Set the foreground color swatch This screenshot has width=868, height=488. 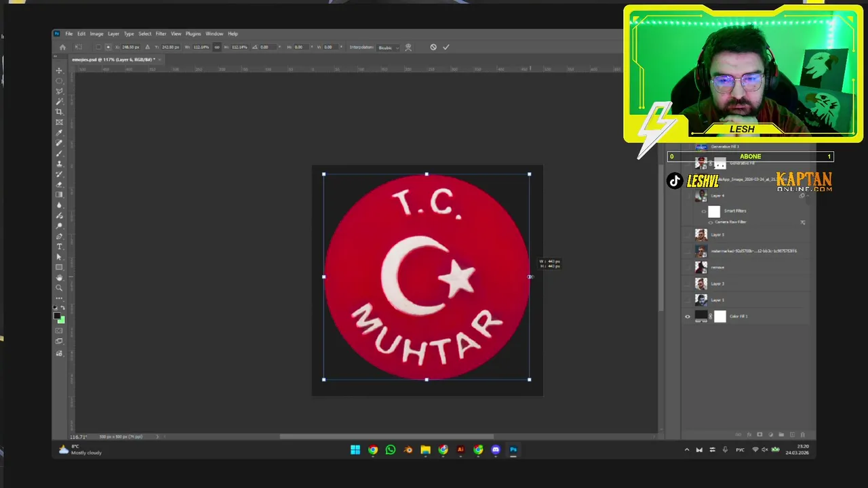coord(58,316)
